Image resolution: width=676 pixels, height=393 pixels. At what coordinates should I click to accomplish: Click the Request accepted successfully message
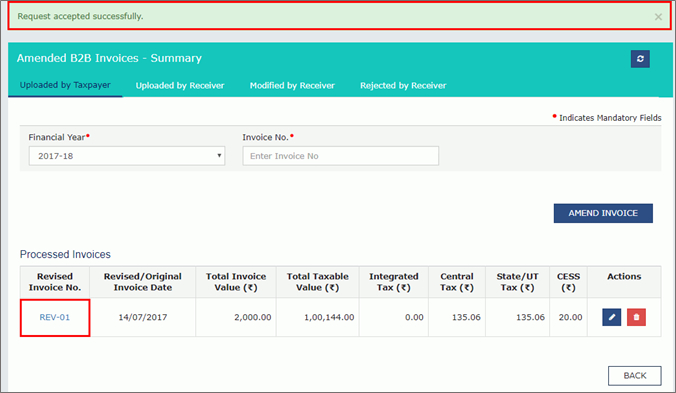click(x=80, y=16)
